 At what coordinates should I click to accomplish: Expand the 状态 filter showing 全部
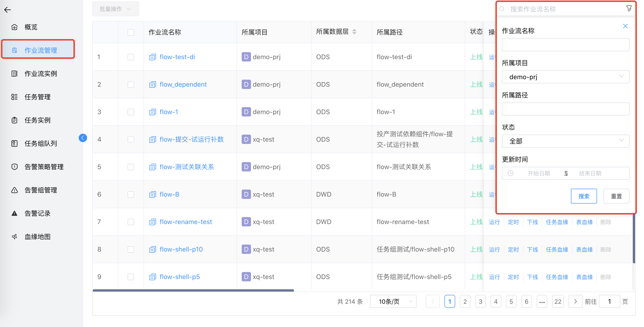566,141
